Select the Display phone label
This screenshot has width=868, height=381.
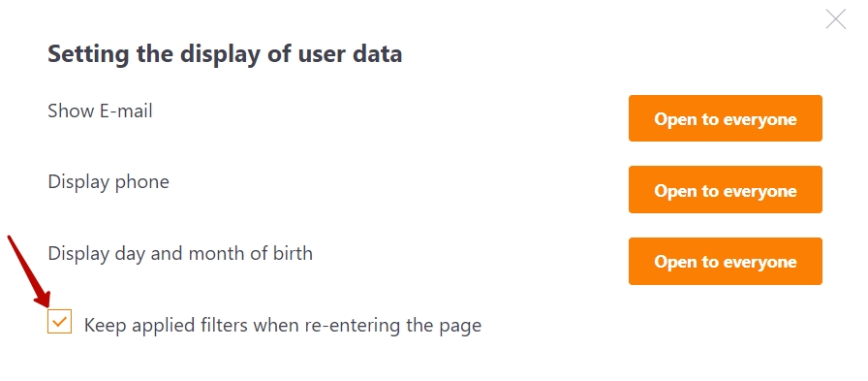point(108,182)
